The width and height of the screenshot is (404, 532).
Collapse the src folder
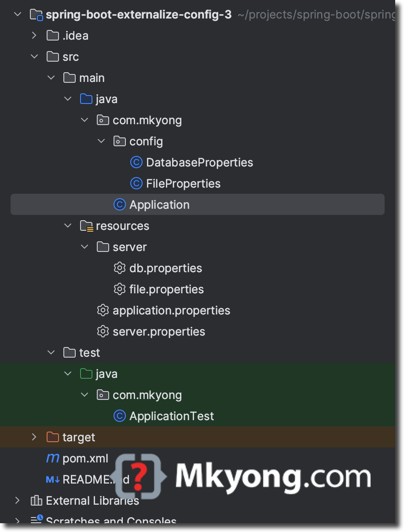pos(34,56)
